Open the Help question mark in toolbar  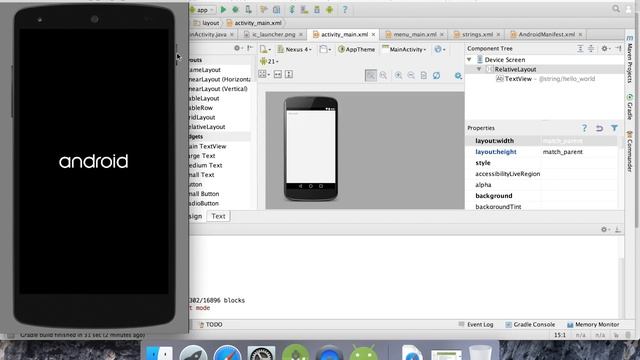345,9
